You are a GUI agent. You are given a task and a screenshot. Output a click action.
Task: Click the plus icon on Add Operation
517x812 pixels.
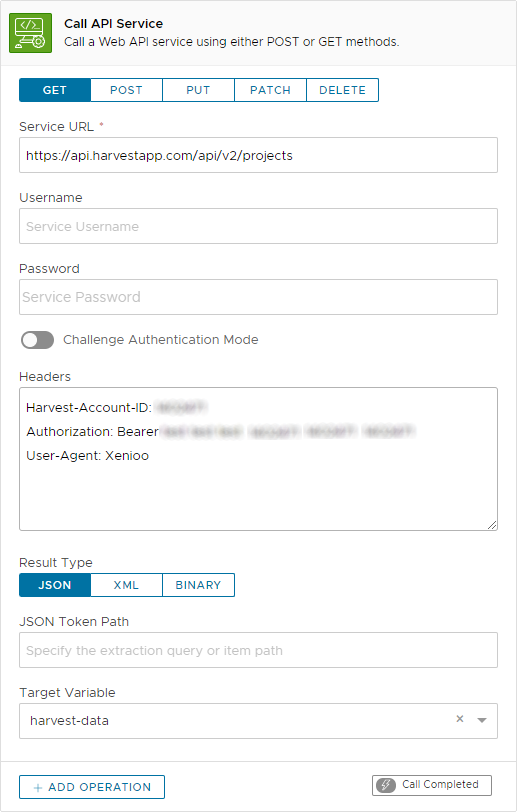tap(37, 788)
